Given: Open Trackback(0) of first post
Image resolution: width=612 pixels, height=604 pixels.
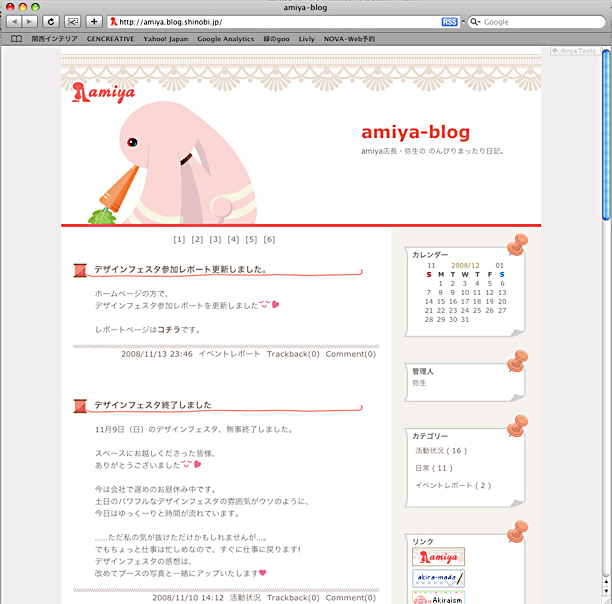Looking at the screenshot, I should 293,354.
